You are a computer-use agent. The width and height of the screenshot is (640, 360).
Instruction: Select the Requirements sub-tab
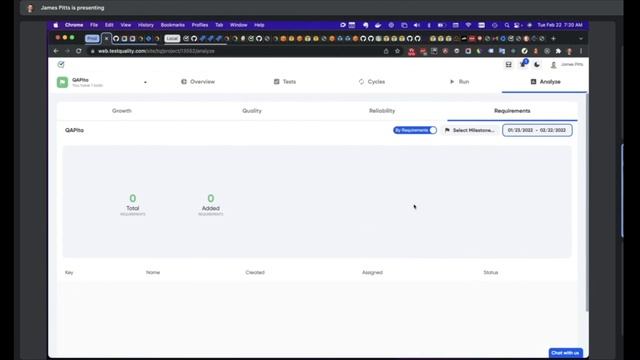coord(512,111)
